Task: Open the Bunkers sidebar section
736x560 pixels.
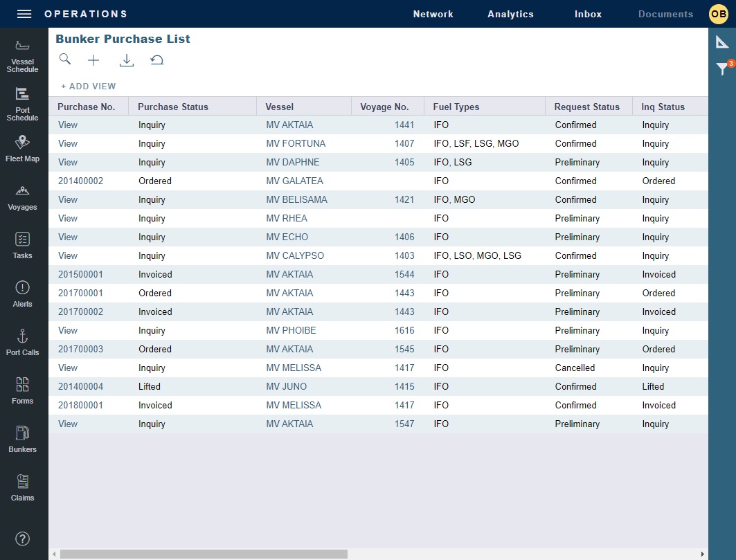Action: point(22,440)
